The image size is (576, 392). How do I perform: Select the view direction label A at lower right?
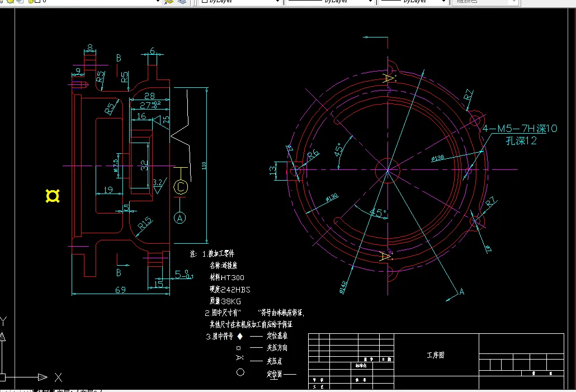click(x=462, y=292)
